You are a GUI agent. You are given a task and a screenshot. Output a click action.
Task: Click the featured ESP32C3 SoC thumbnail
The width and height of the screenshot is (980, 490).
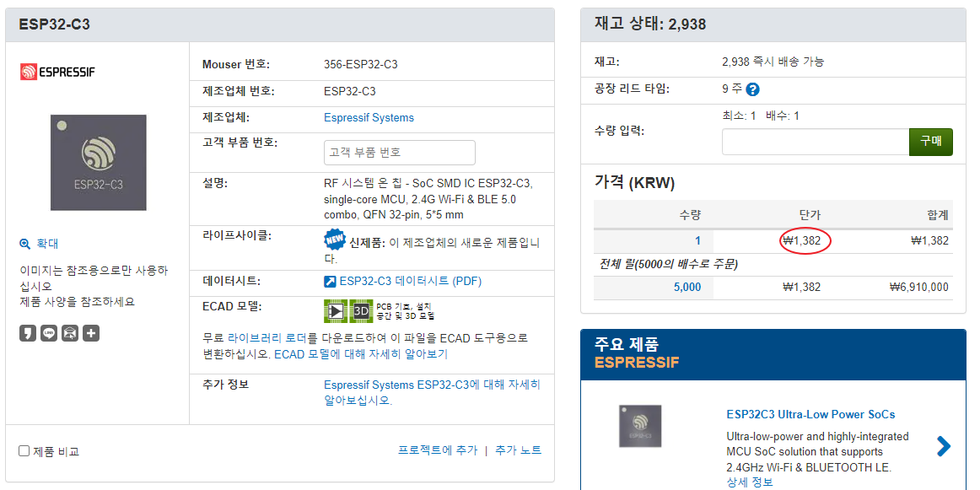click(x=640, y=426)
